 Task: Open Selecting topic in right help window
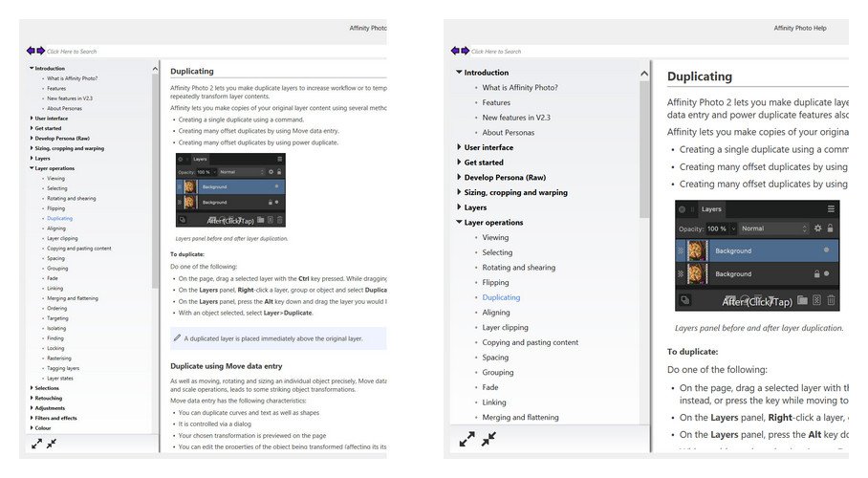pos(497,252)
